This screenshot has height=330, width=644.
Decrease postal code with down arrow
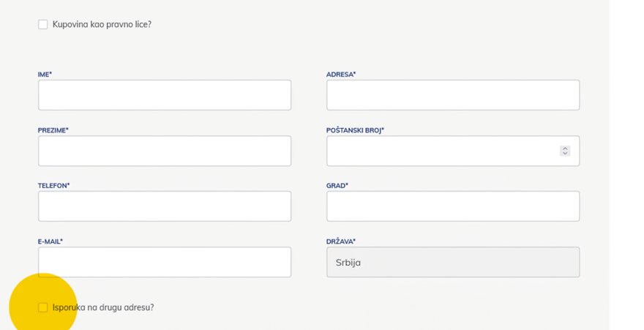pos(565,154)
